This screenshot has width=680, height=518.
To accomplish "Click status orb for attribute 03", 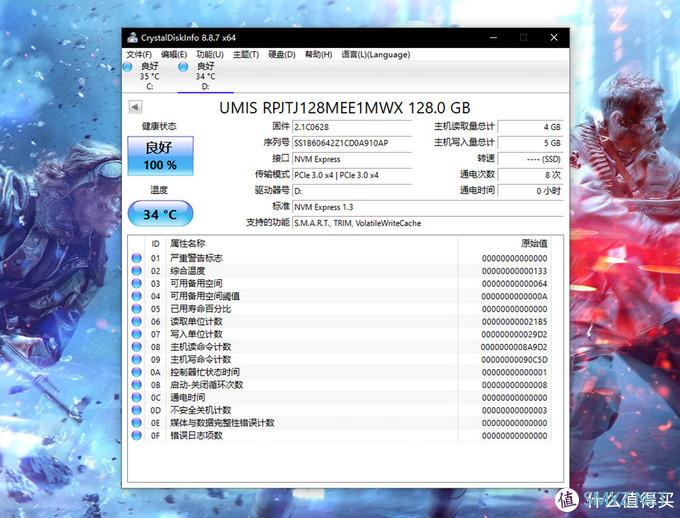I will pos(137,283).
